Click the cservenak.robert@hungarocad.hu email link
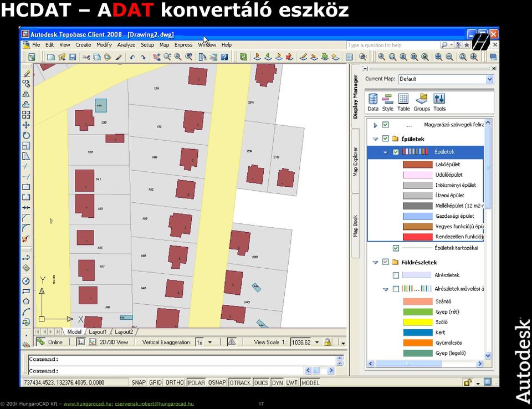 tap(154, 404)
